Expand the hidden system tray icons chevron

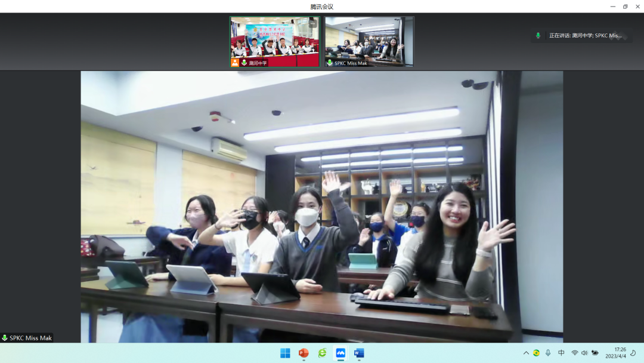point(526,353)
